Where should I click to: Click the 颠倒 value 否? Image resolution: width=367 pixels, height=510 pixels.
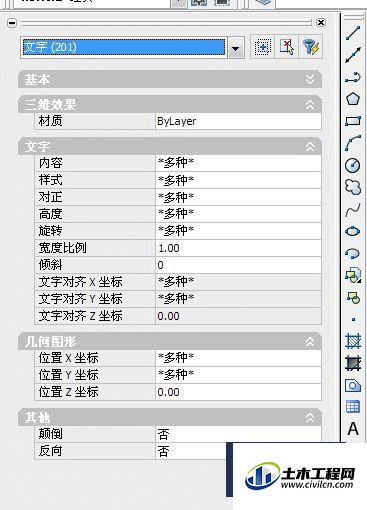(238, 434)
